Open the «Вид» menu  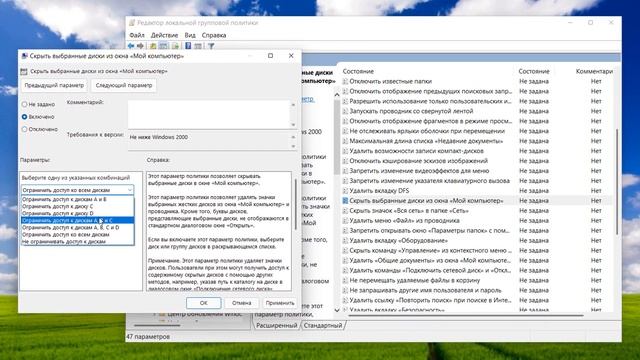pyautogui.click(x=190, y=35)
